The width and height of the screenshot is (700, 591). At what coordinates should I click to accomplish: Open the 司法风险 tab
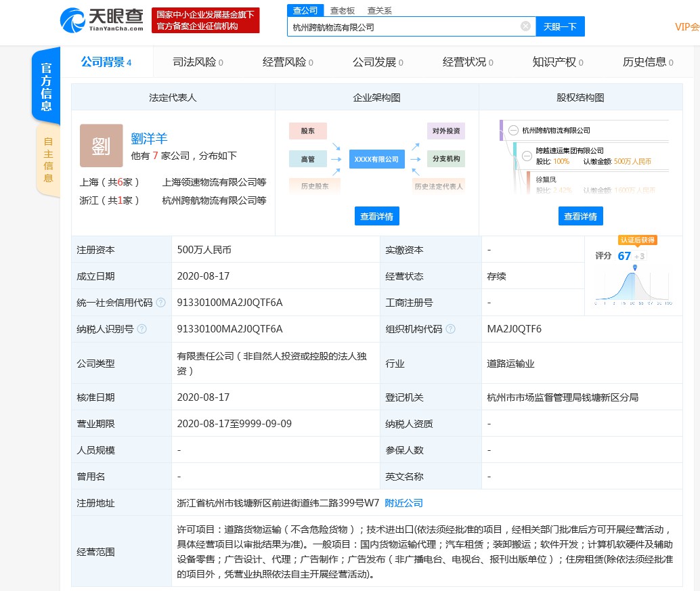pyautogui.click(x=198, y=62)
